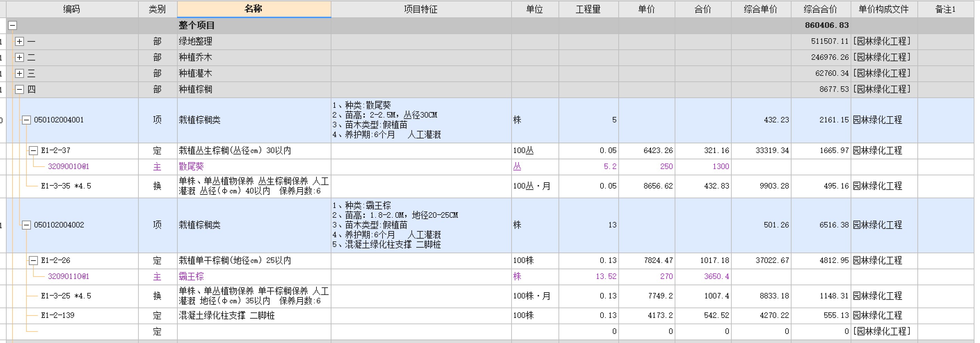
Task: Expand the 种植乔木 section
Action: pyautogui.click(x=19, y=57)
